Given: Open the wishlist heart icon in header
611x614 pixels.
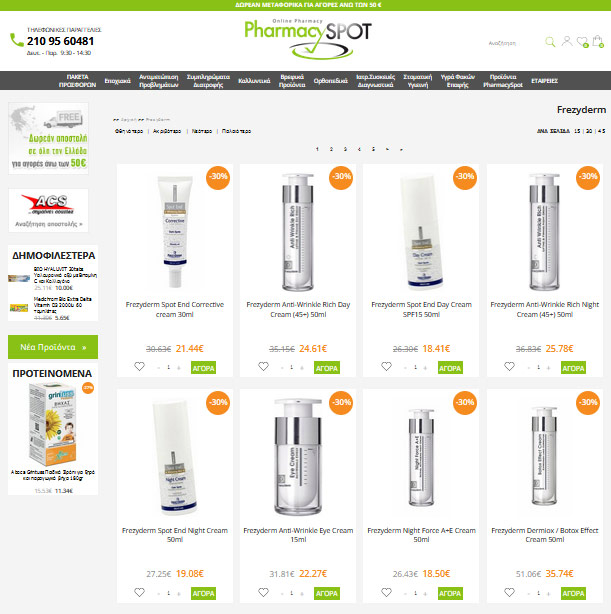Looking at the screenshot, I should (582, 42).
